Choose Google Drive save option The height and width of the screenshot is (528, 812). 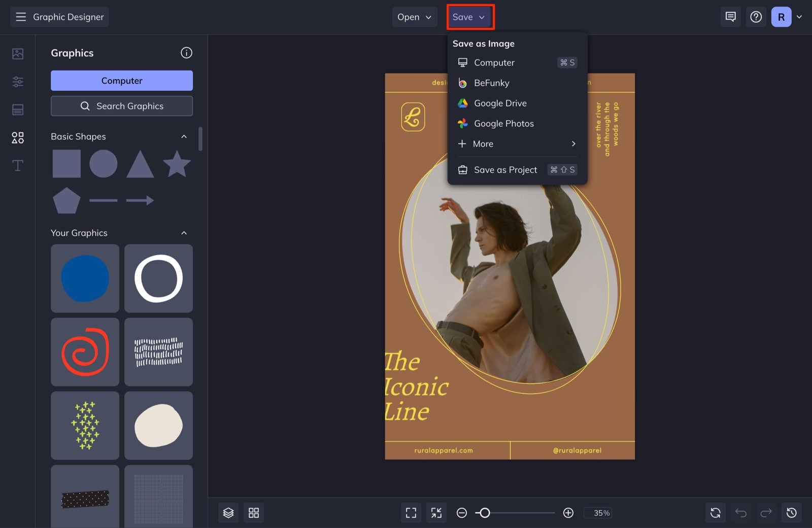tap(517, 103)
